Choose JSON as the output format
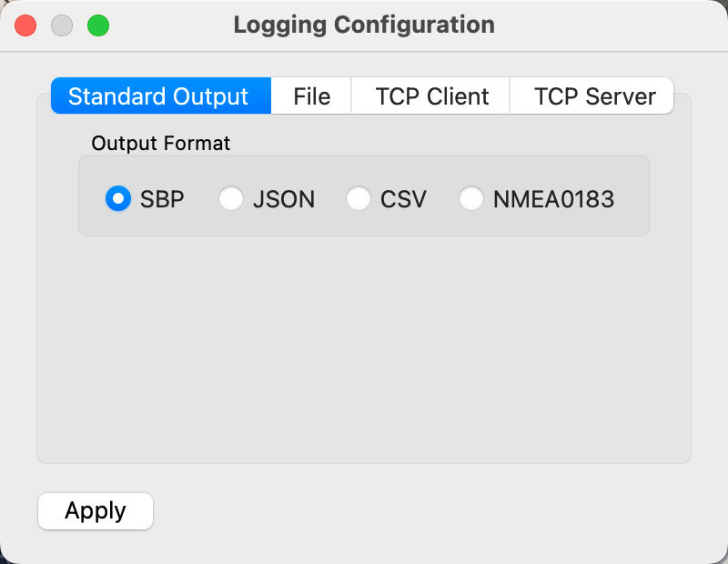 point(231,198)
